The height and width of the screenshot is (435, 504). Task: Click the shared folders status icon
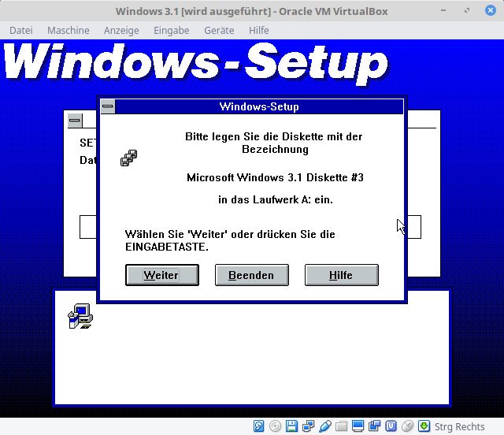(341, 426)
